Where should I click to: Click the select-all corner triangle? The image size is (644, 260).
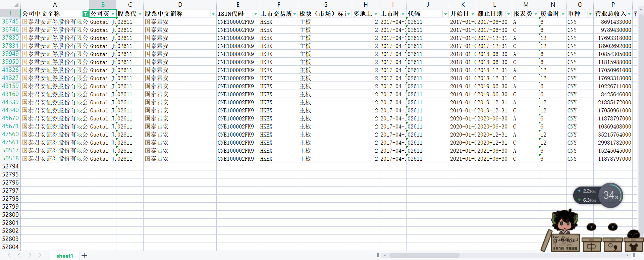16,5
